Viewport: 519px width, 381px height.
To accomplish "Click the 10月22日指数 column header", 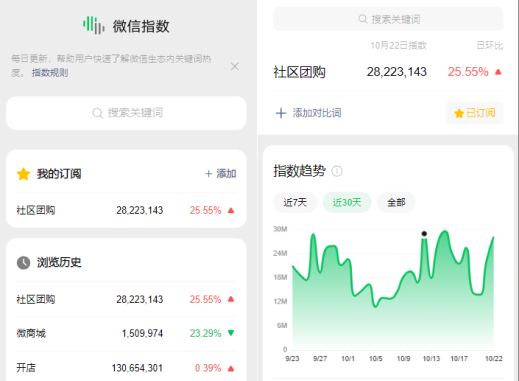I will [399, 45].
